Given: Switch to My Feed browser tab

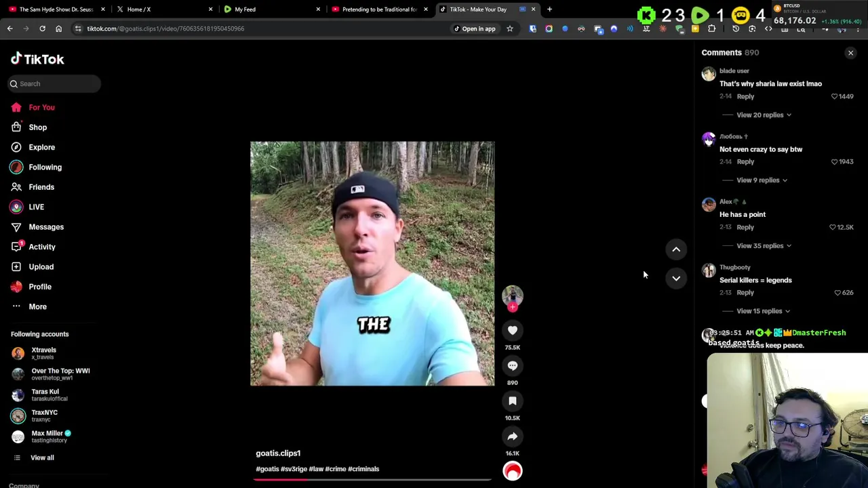Looking at the screenshot, I should [271, 9].
